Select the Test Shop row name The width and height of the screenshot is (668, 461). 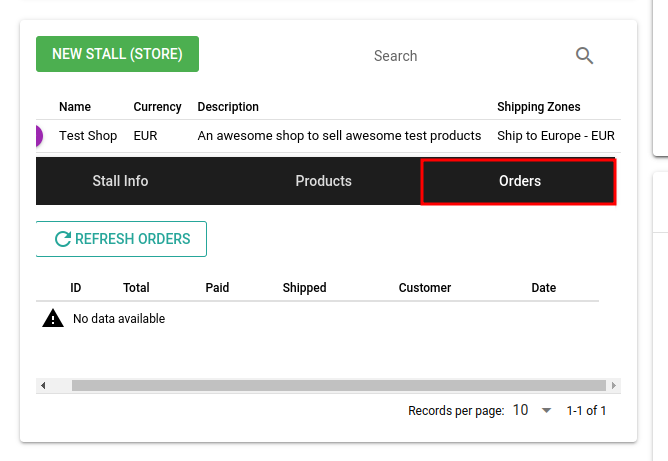pyautogui.click(x=88, y=136)
